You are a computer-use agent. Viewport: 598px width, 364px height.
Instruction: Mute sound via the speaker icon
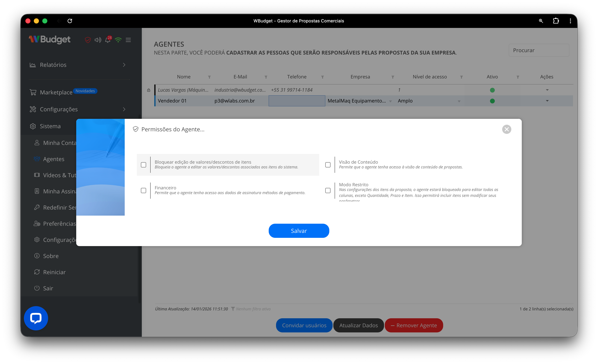click(98, 40)
